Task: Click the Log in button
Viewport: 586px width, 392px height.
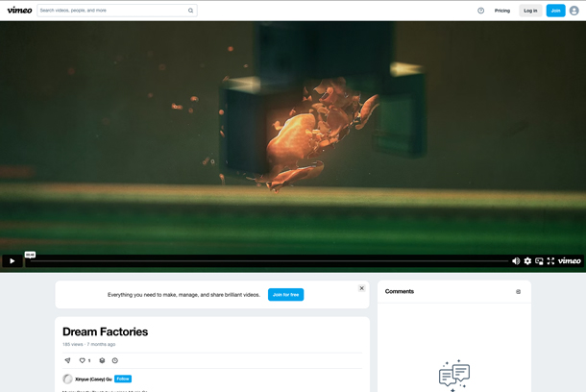Action: click(530, 11)
